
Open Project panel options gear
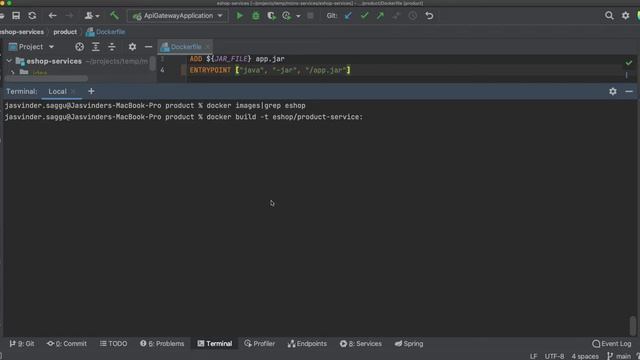[132, 47]
